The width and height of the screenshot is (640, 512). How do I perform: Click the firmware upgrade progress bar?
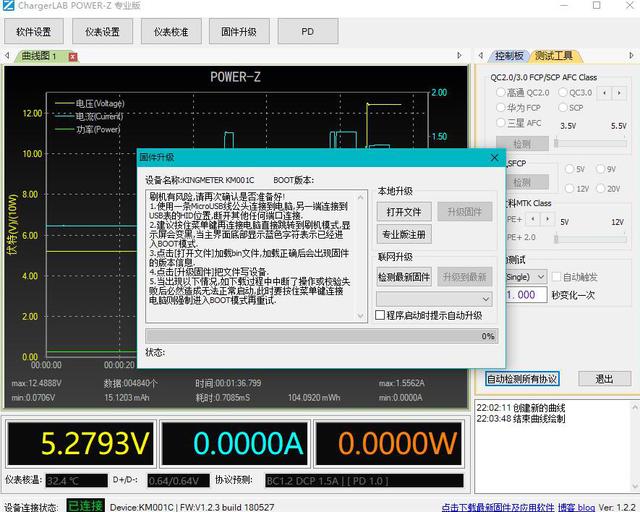pyautogui.click(x=322, y=336)
